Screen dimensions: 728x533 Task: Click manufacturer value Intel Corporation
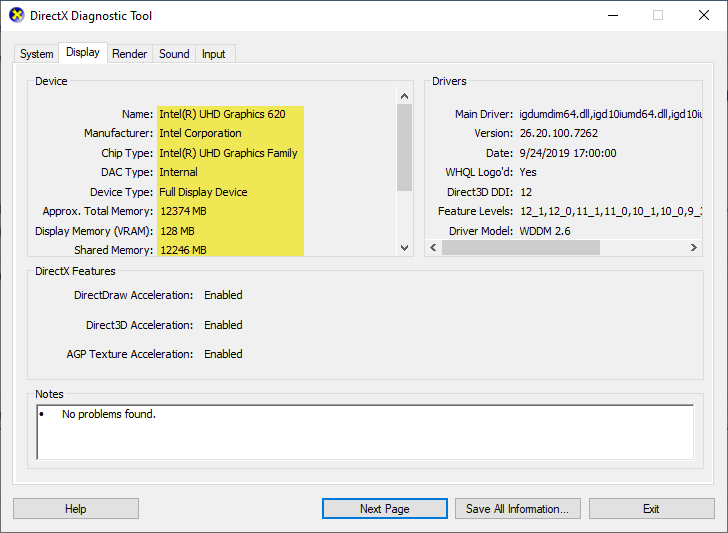click(x=200, y=133)
